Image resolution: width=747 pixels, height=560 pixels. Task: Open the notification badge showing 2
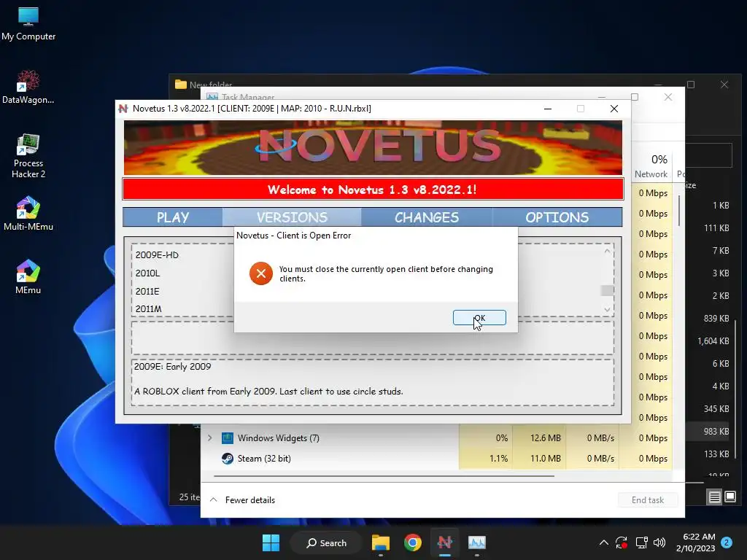point(727,542)
